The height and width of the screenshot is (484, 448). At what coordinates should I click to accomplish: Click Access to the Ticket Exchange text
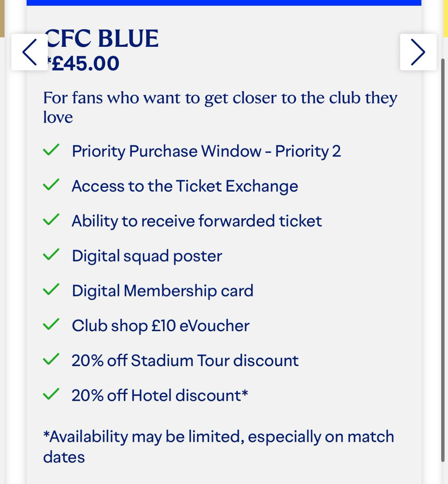tap(185, 186)
